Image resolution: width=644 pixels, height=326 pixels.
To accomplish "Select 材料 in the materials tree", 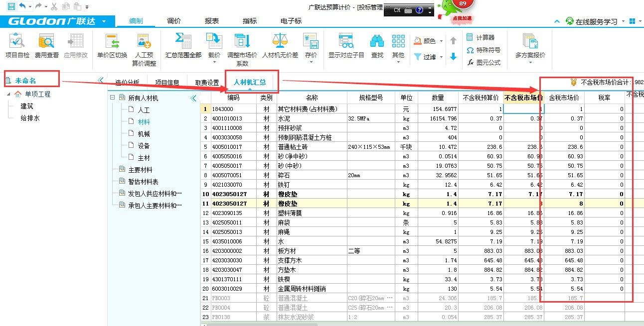I will (x=144, y=122).
